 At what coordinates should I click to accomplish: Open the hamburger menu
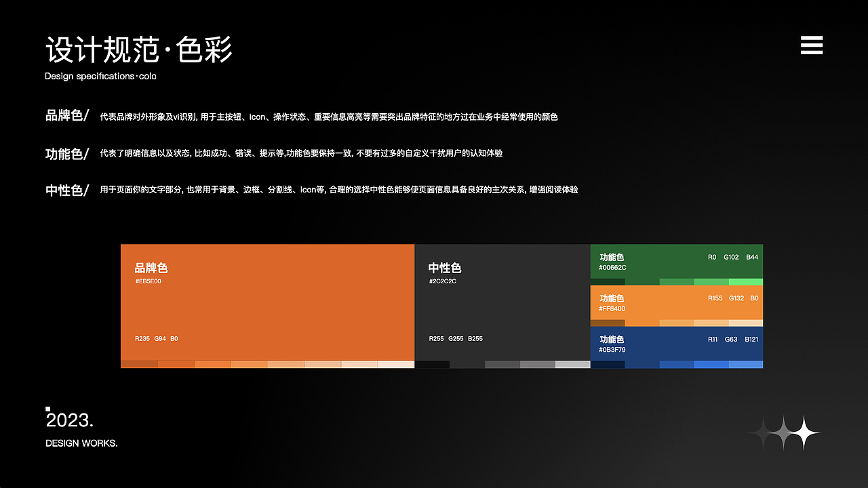click(811, 45)
